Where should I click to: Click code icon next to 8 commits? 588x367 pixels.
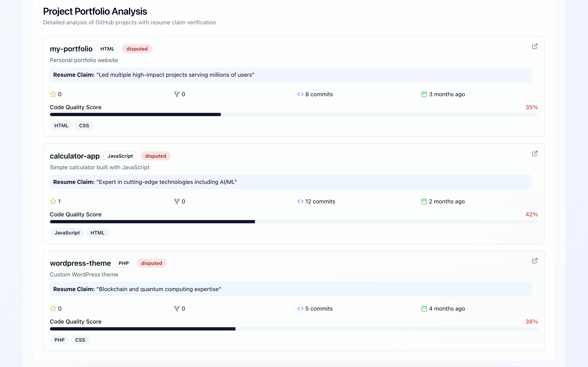coord(300,94)
